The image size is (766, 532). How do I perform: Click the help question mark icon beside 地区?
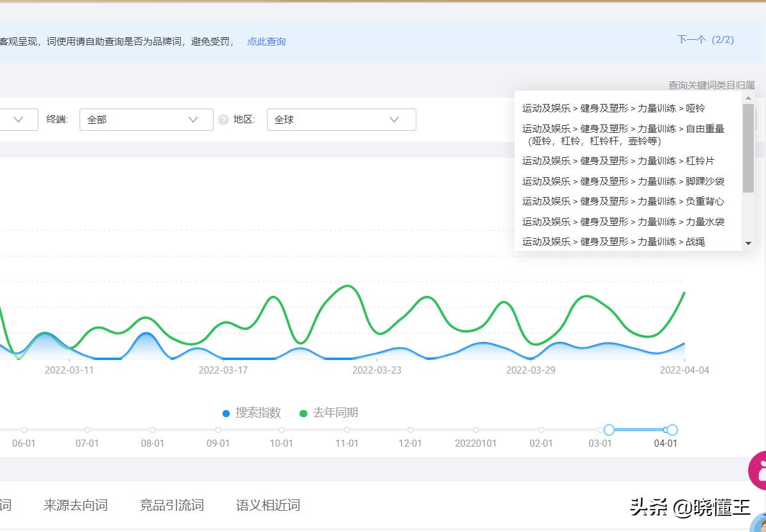pos(223,119)
